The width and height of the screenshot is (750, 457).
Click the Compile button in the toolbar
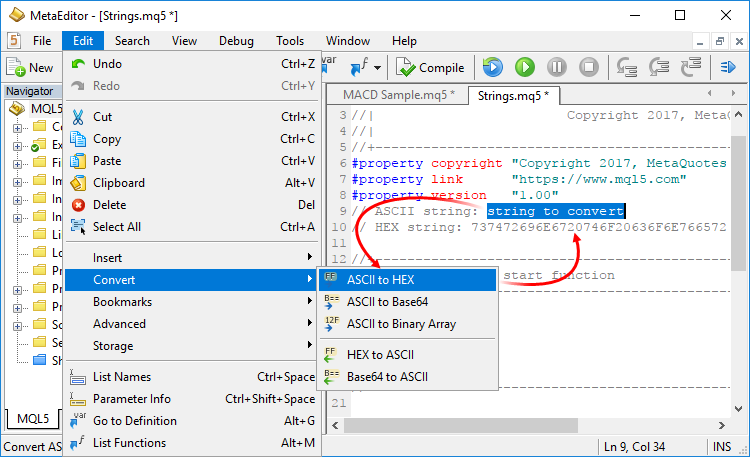tap(430, 68)
